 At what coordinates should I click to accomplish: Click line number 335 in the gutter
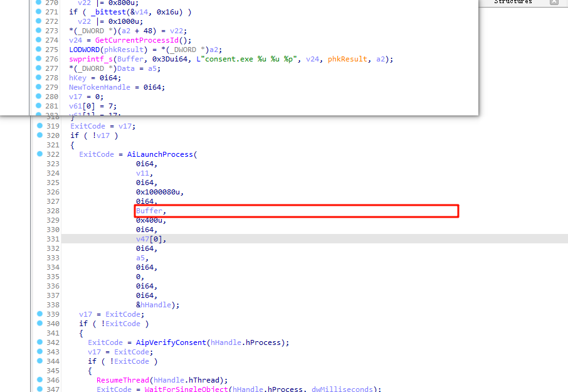coord(53,277)
